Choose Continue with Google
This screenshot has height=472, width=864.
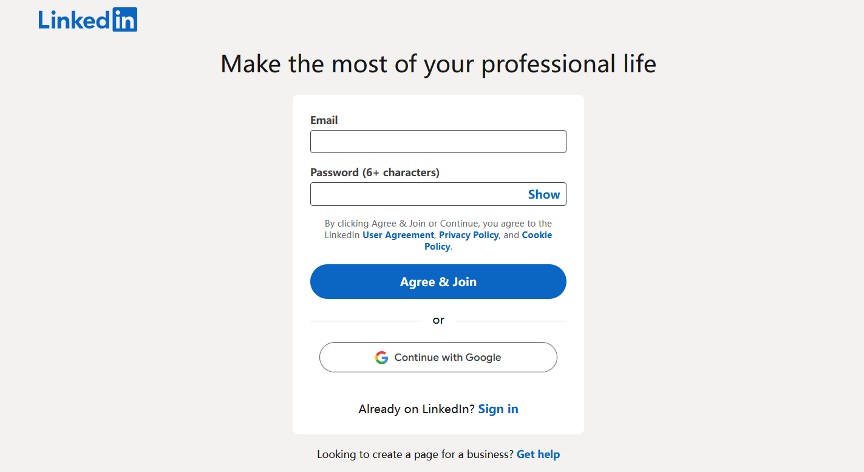tap(438, 358)
